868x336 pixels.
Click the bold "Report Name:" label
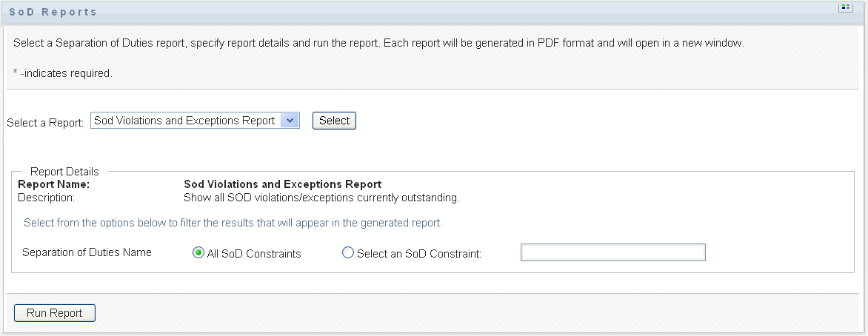coord(54,184)
